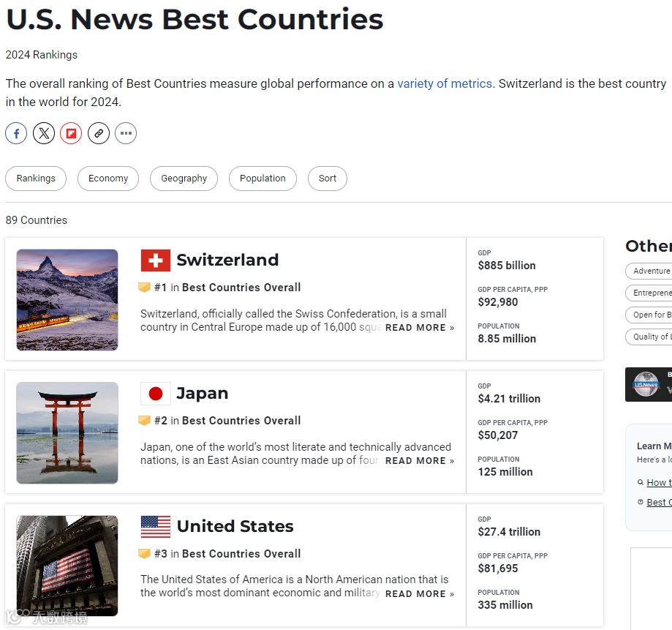Open the Population filter
This screenshot has height=630, width=672.
point(263,179)
